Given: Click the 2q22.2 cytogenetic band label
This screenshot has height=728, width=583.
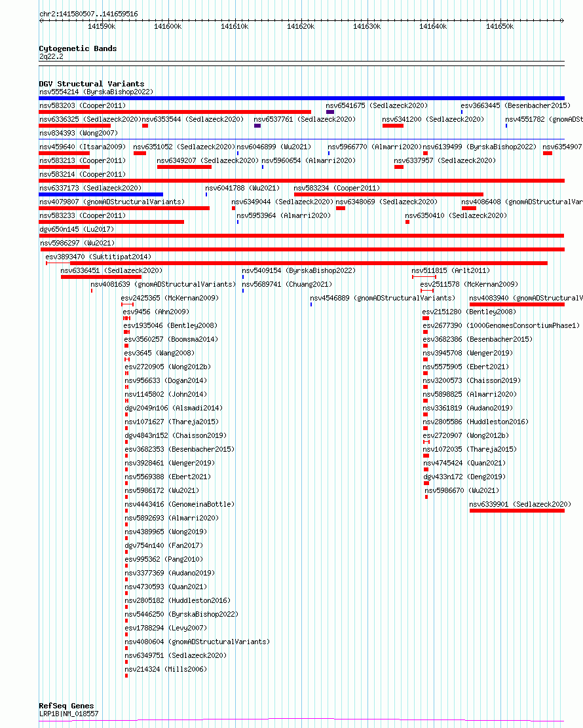Looking at the screenshot, I should point(51,57).
